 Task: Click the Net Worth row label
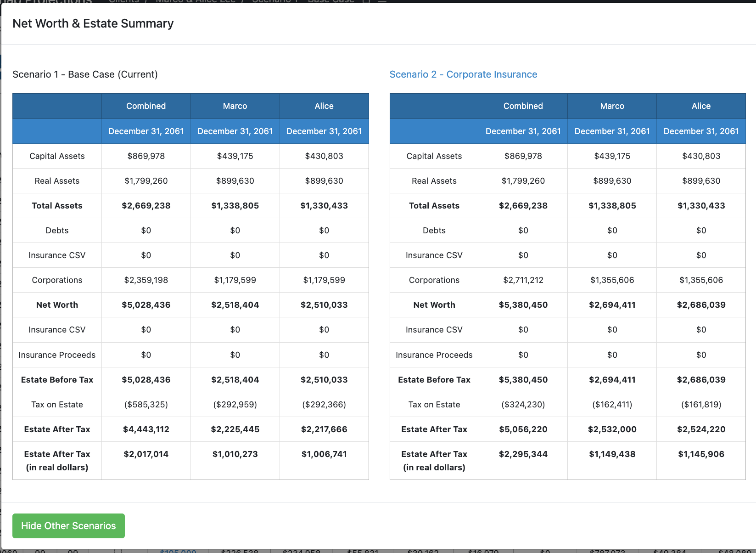click(57, 305)
